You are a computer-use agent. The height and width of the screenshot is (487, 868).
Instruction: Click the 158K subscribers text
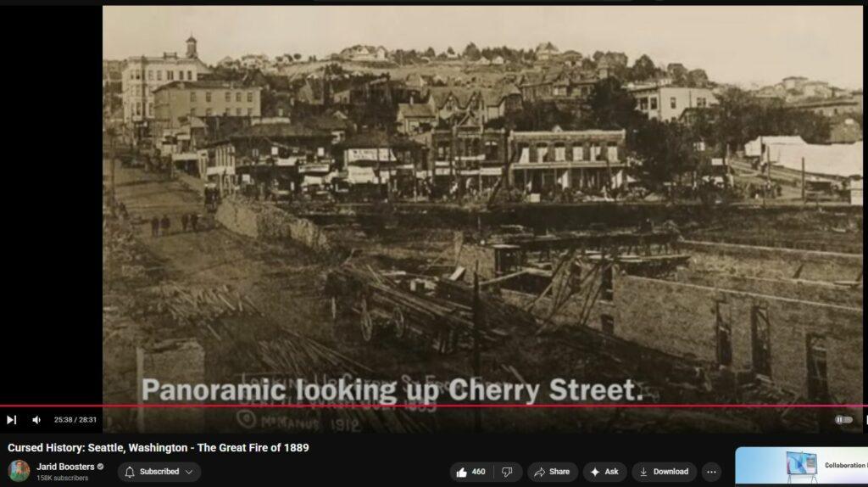coord(62,479)
